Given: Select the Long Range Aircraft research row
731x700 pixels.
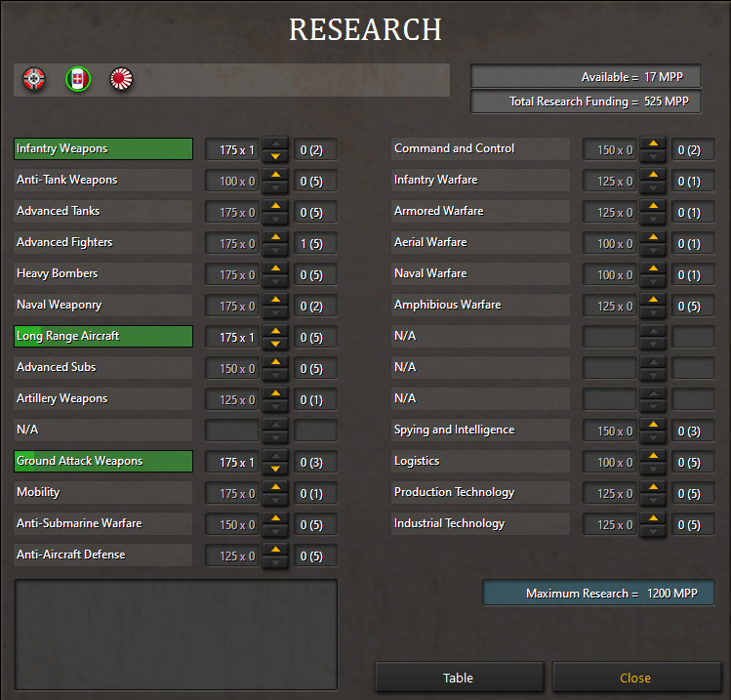Looking at the screenshot, I should (x=103, y=336).
